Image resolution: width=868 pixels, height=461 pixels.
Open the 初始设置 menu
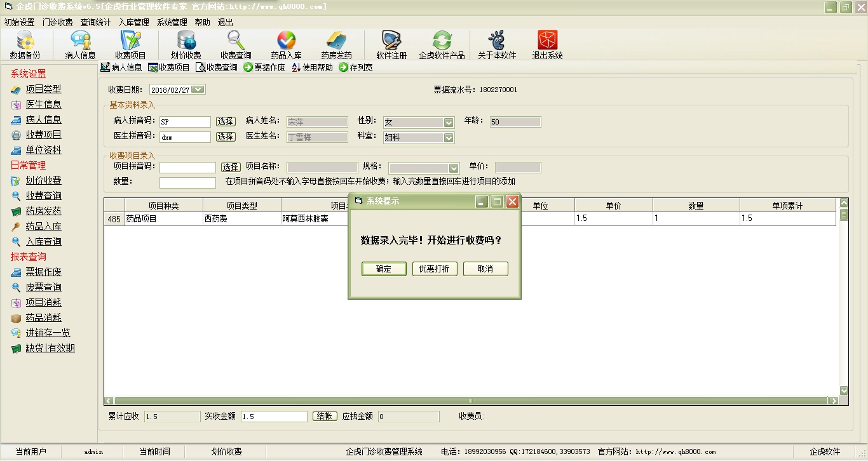(19, 22)
